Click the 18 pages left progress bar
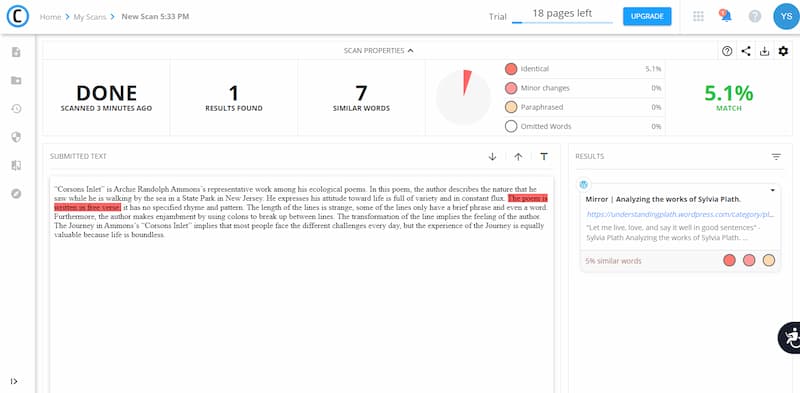This screenshot has height=393, width=800. click(562, 22)
